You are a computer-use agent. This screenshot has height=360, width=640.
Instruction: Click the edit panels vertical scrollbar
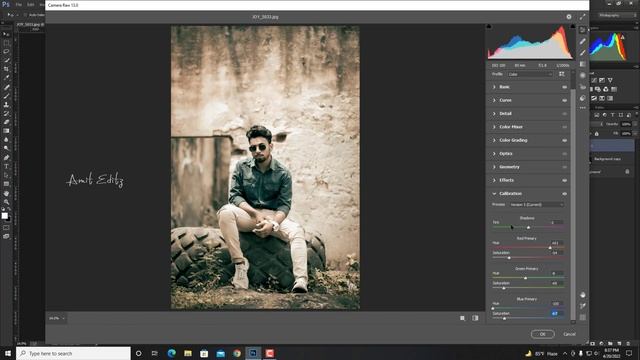[x=573, y=204]
